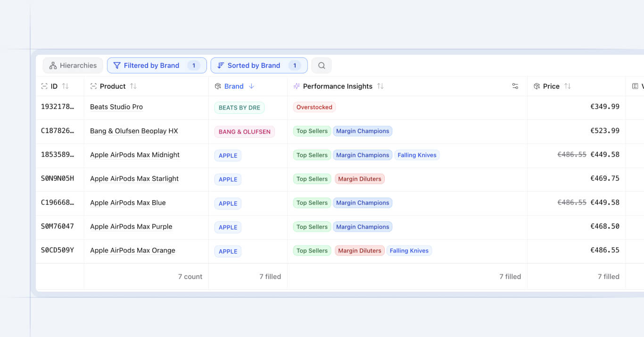Click the Price column header label
The height and width of the screenshot is (337, 644).
point(551,86)
